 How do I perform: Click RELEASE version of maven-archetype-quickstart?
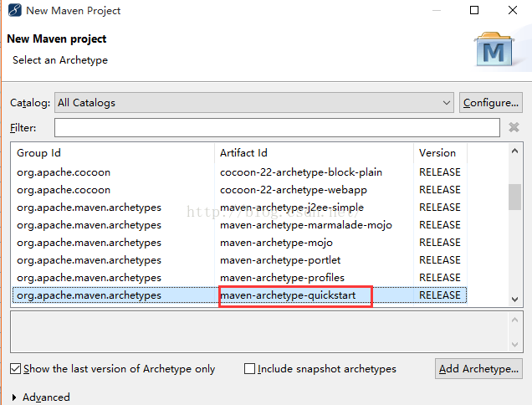(x=440, y=295)
